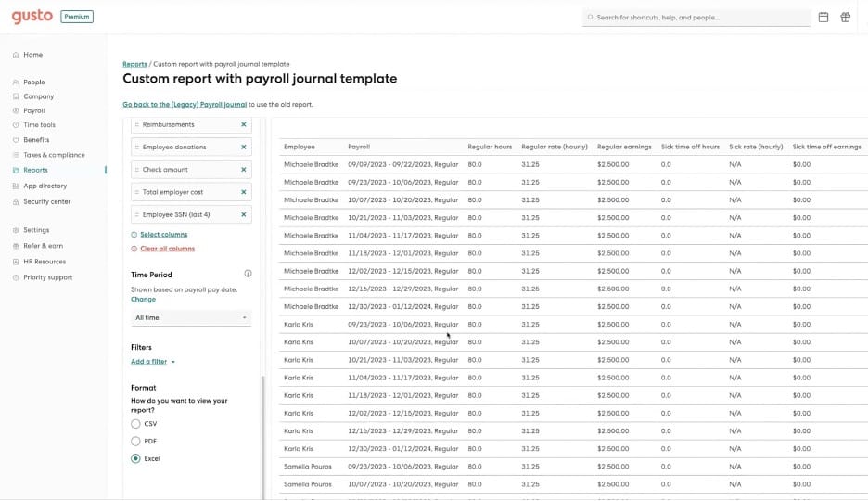The height and width of the screenshot is (501, 868).
Task: Remove the Check amount column
Action: [244, 170]
